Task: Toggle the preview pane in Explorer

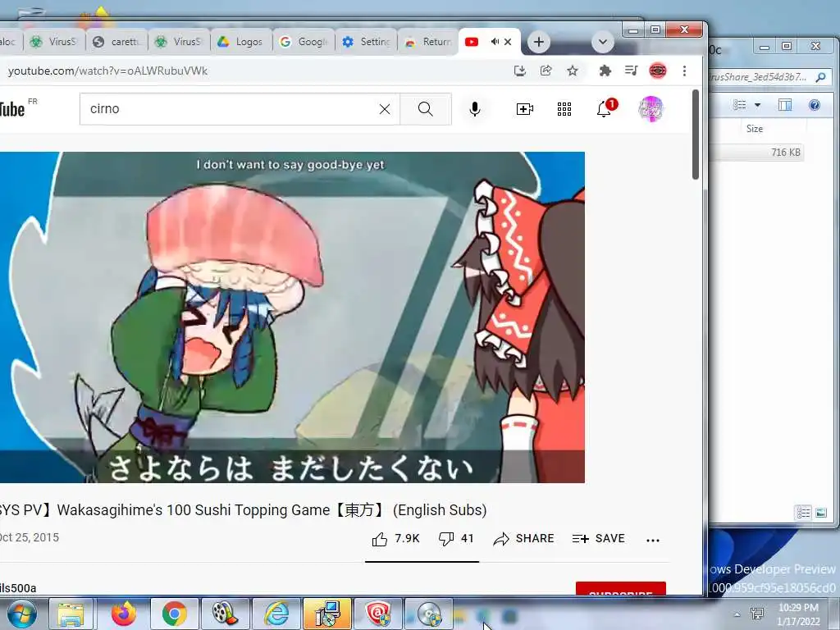Action: (785, 105)
